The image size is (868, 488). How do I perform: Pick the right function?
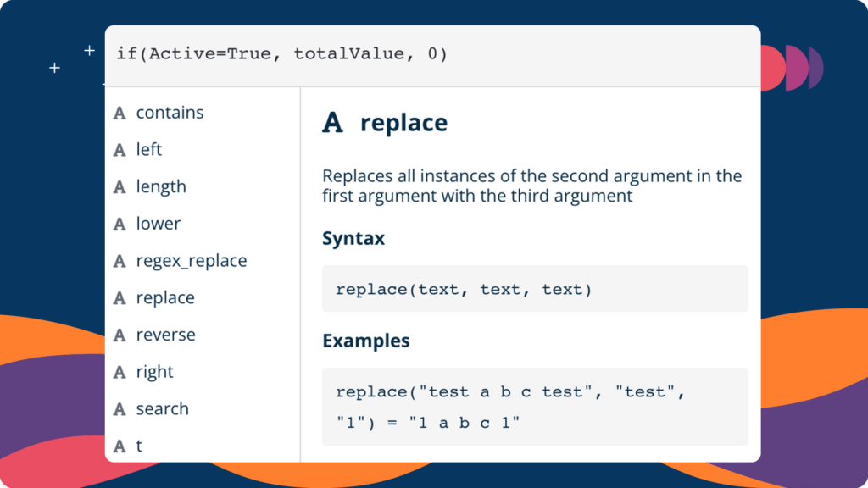203,373
